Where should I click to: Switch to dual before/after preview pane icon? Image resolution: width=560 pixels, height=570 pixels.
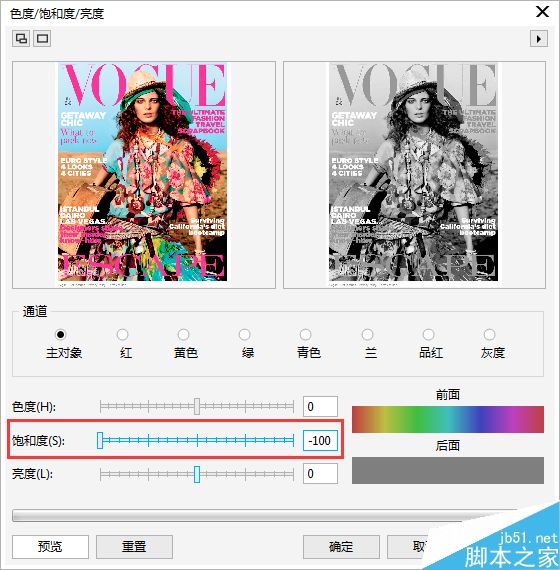pos(21,38)
